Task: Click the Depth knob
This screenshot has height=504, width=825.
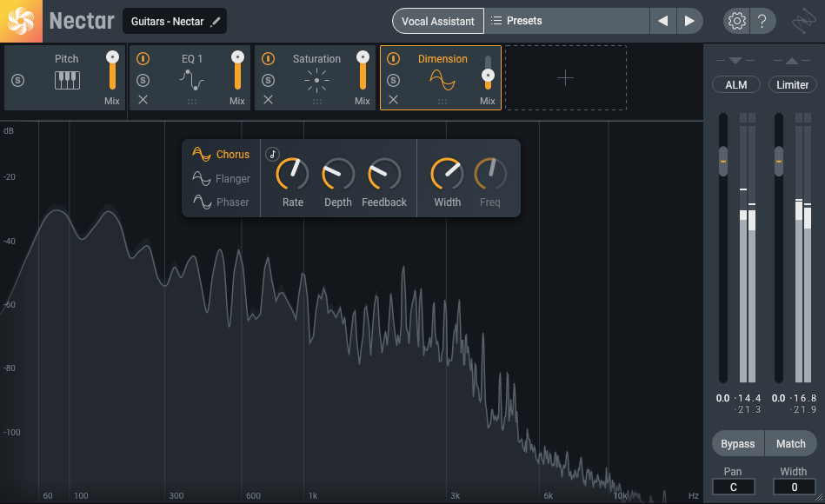Action: (338, 174)
